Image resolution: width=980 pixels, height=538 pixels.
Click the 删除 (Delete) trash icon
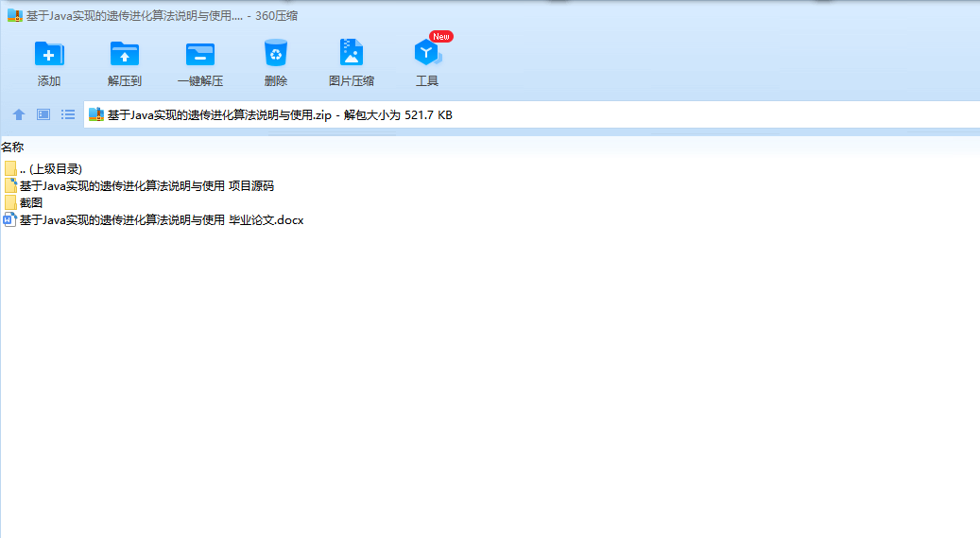pyautogui.click(x=276, y=53)
